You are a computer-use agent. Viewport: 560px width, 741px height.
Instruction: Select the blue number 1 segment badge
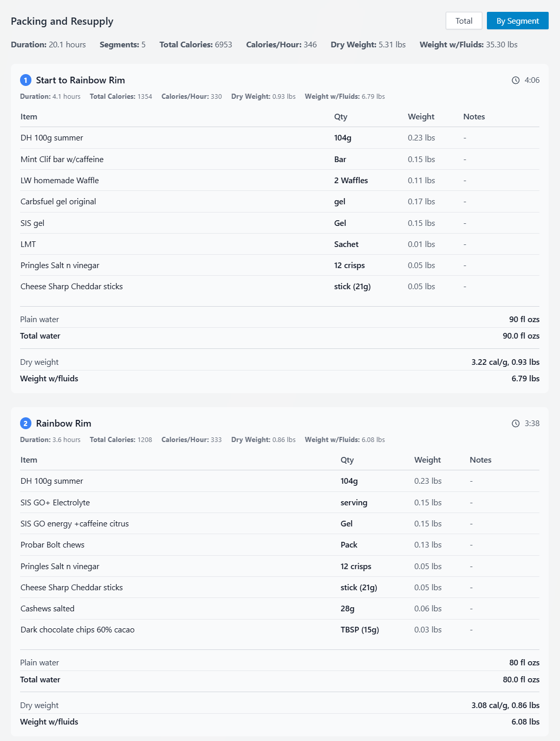point(25,80)
